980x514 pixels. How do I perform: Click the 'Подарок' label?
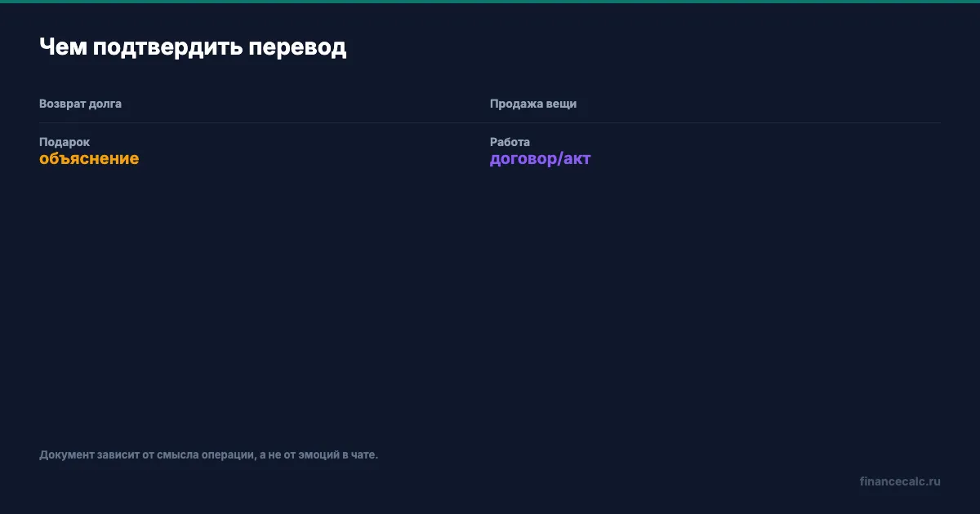pyautogui.click(x=65, y=142)
